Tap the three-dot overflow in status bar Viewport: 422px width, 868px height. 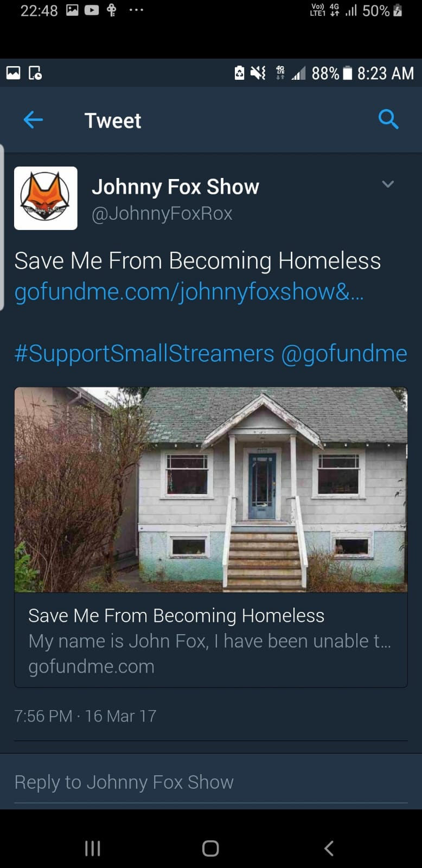pos(136,10)
